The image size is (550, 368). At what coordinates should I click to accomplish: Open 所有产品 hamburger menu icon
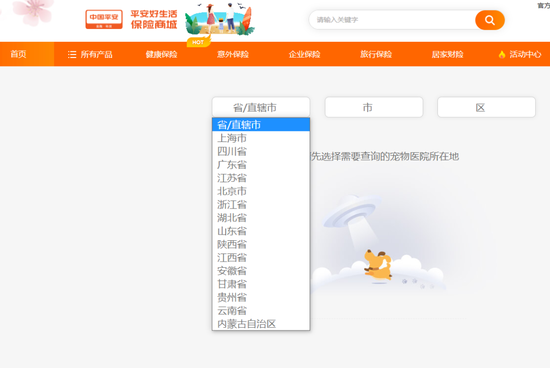click(72, 54)
